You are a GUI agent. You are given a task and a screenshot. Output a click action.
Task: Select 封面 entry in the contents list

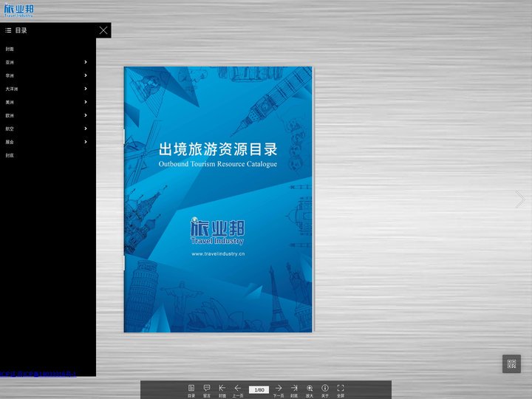[10, 49]
